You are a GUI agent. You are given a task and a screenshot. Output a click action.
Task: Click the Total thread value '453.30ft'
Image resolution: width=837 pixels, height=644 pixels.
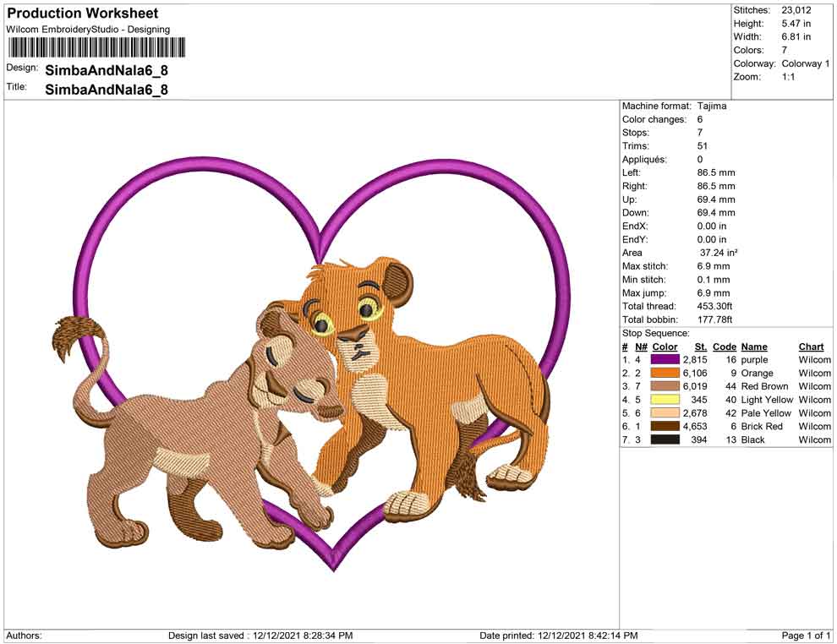tap(714, 306)
